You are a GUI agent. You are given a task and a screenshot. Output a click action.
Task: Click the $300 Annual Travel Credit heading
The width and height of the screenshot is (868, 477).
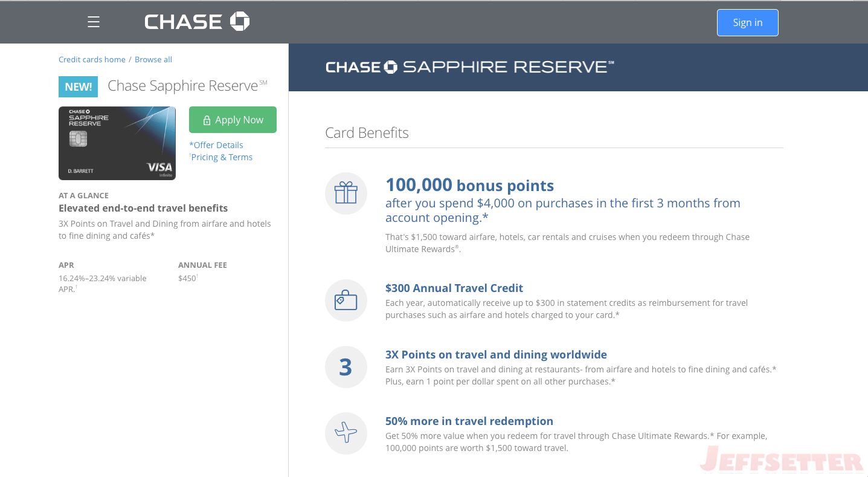[454, 288]
